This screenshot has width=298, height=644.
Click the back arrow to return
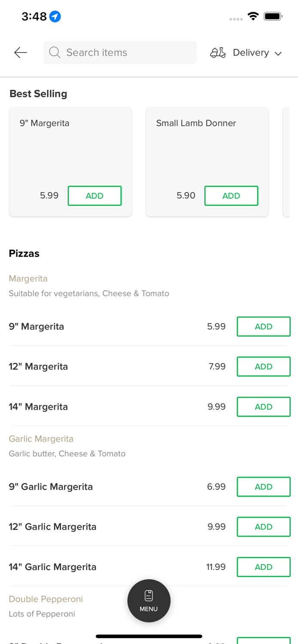point(20,52)
